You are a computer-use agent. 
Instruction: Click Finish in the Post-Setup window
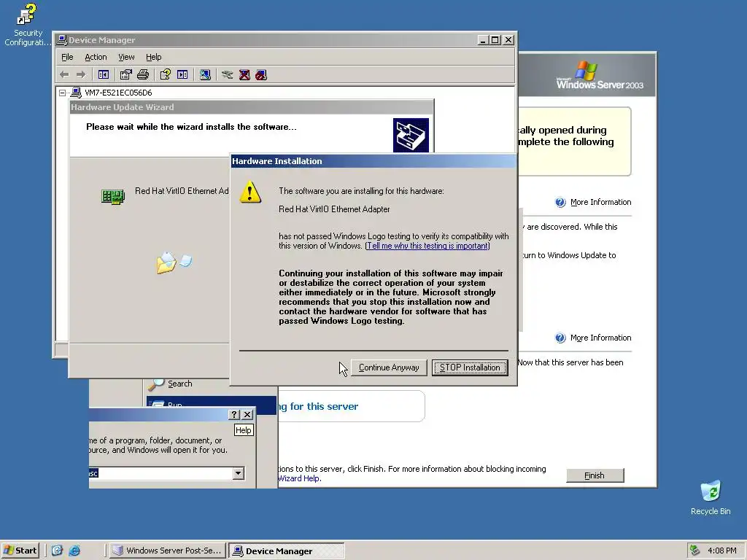point(595,475)
